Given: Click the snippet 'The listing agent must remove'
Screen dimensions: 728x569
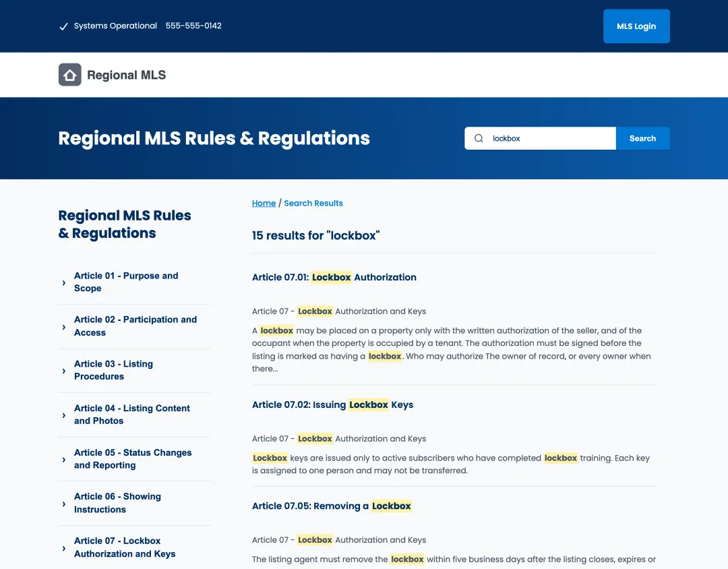Looking at the screenshot, I should point(454,560).
